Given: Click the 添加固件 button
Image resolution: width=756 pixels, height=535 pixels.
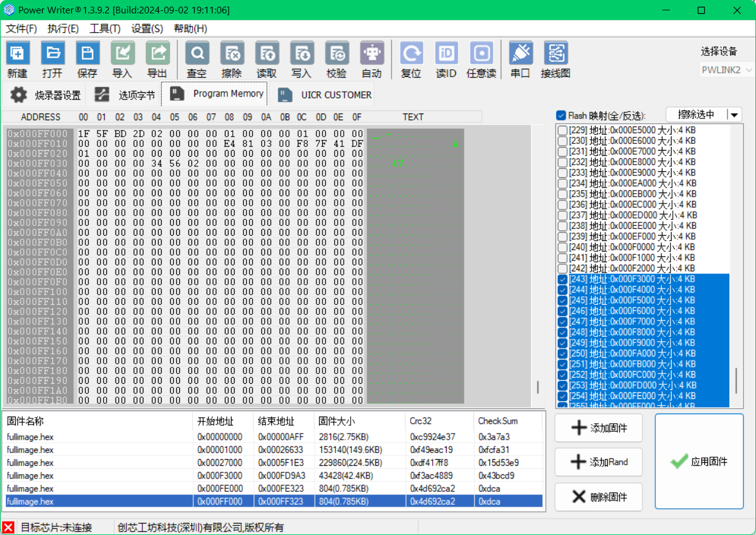Looking at the screenshot, I should (x=599, y=428).
